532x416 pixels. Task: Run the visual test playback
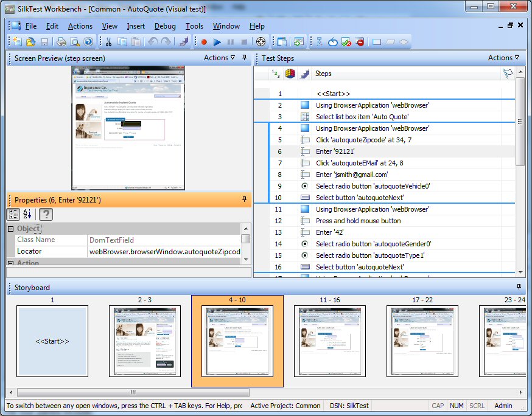pos(217,42)
